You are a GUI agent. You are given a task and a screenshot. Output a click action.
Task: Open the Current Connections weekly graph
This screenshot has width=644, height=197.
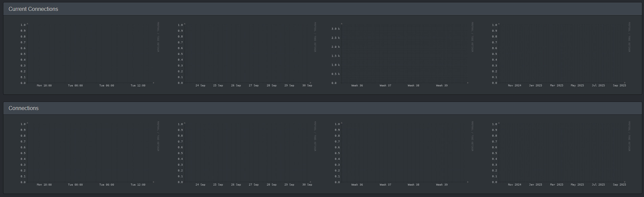tap(247, 53)
